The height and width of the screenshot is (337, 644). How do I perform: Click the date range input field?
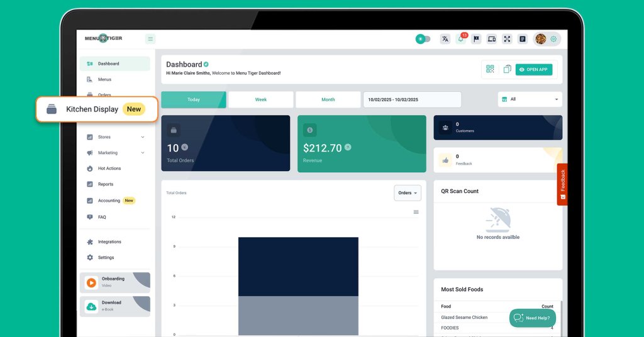pyautogui.click(x=411, y=99)
